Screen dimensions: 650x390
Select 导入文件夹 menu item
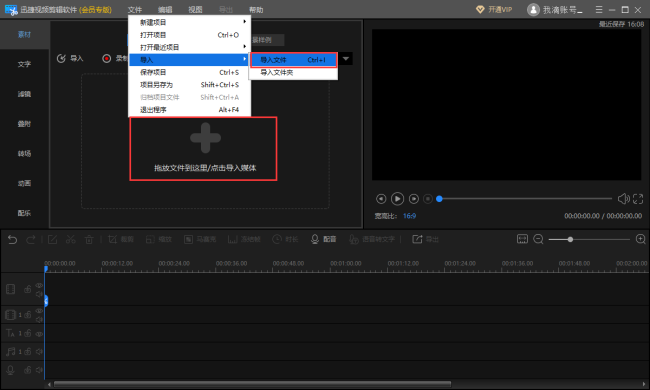click(x=293, y=73)
